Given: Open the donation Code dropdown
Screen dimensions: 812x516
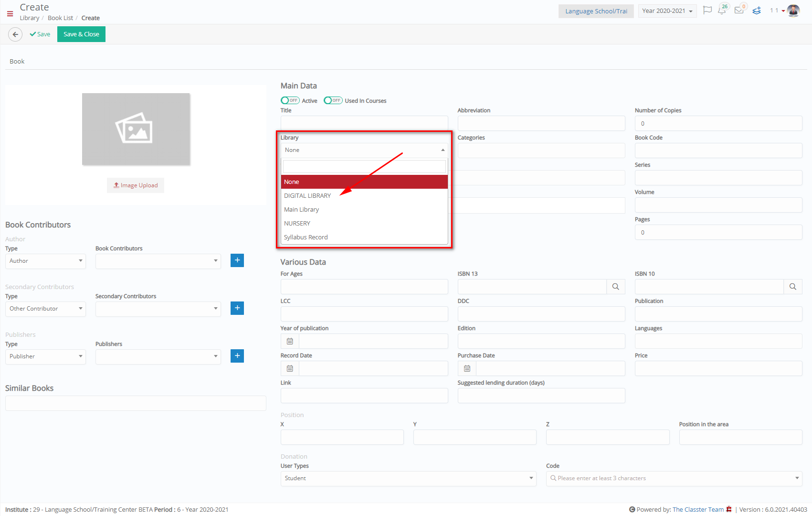Looking at the screenshot, I should pyautogui.click(x=674, y=478).
